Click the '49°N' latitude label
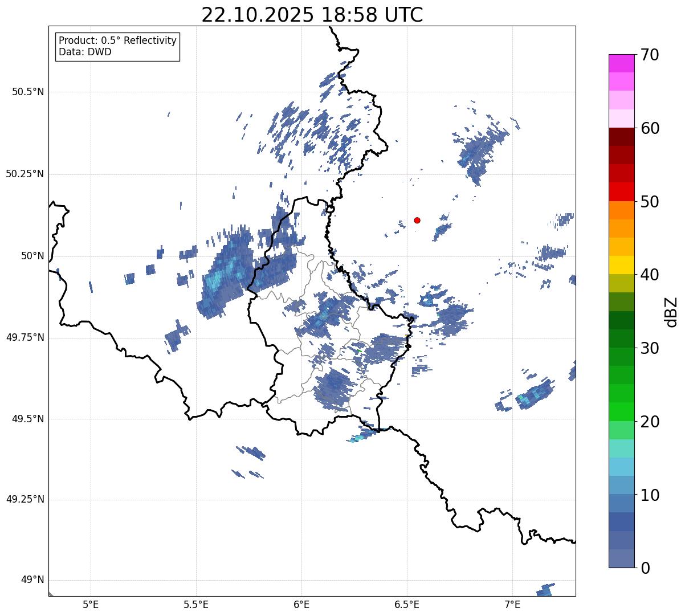Viewport: 685px width, 616px height. pos(32,580)
